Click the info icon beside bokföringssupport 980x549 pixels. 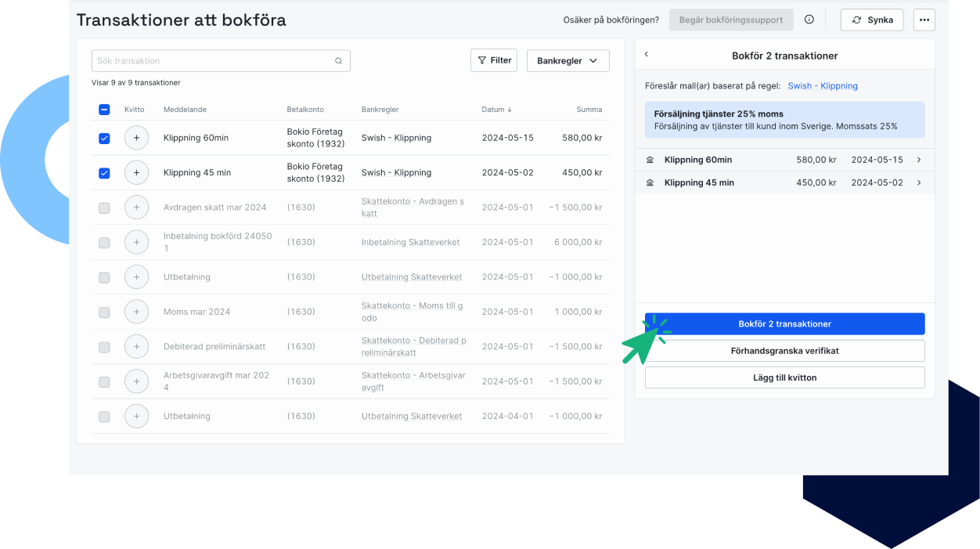point(809,20)
